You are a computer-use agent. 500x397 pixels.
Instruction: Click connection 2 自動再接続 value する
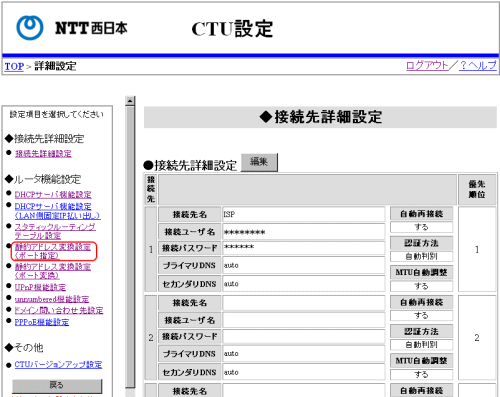421,315
